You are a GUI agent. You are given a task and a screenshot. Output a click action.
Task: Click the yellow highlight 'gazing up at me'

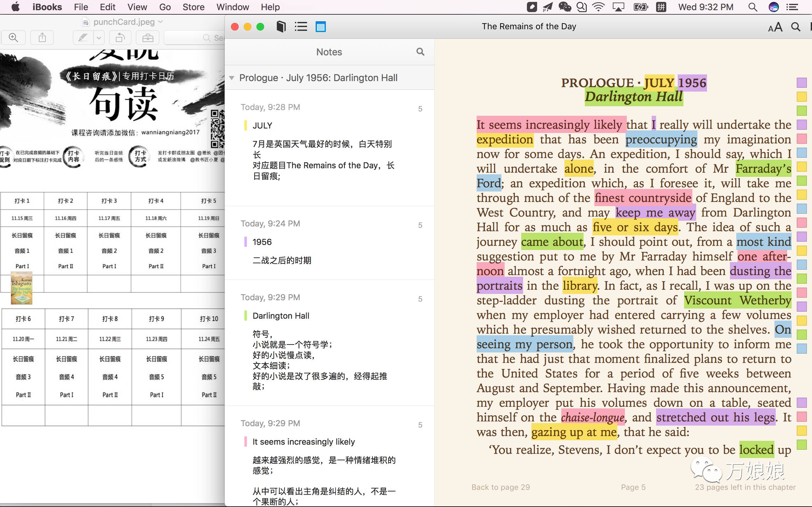click(574, 432)
